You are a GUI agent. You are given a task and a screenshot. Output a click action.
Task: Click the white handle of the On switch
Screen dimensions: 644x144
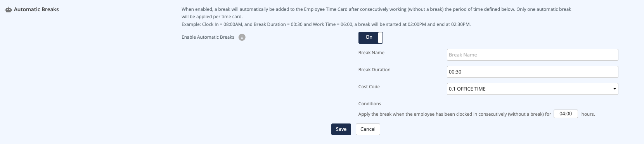tap(380, 38)
